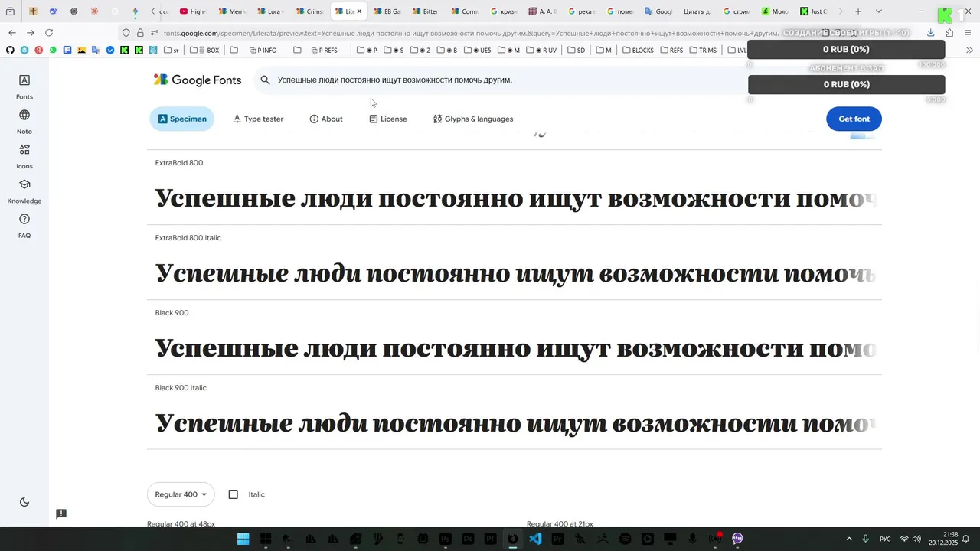
Task: Open the Windows Start menu
Action: [x=243, y=539]
